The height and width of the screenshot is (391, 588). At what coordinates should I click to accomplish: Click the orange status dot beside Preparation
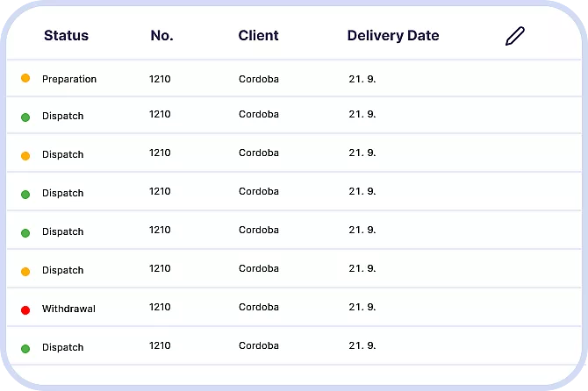25,79
